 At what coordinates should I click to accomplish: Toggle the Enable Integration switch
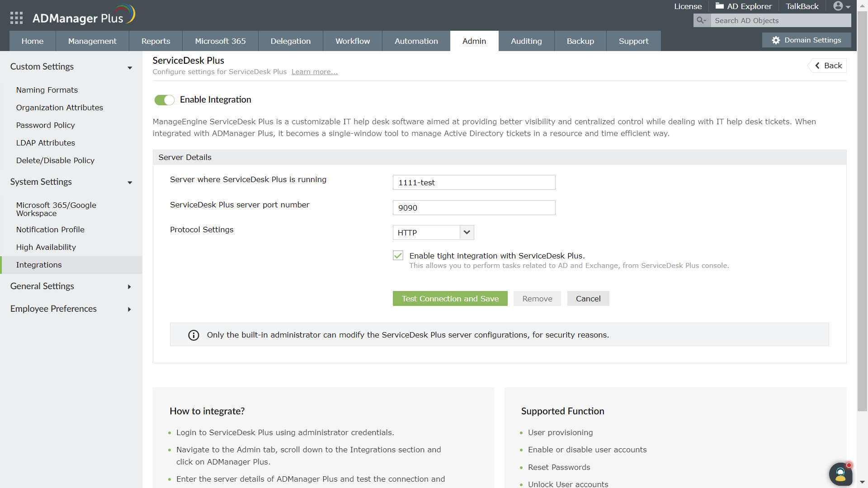coord(164,100)
